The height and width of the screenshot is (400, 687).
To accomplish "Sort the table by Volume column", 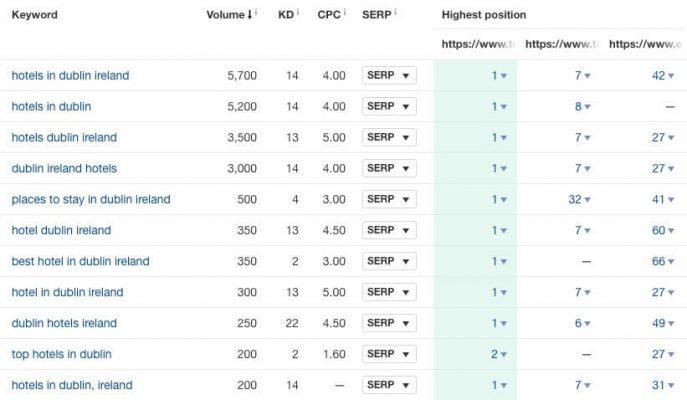I will click(229, 15).
